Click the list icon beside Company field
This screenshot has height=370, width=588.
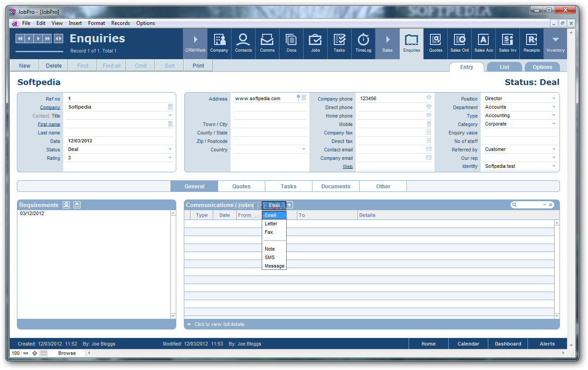click(170, 107)
